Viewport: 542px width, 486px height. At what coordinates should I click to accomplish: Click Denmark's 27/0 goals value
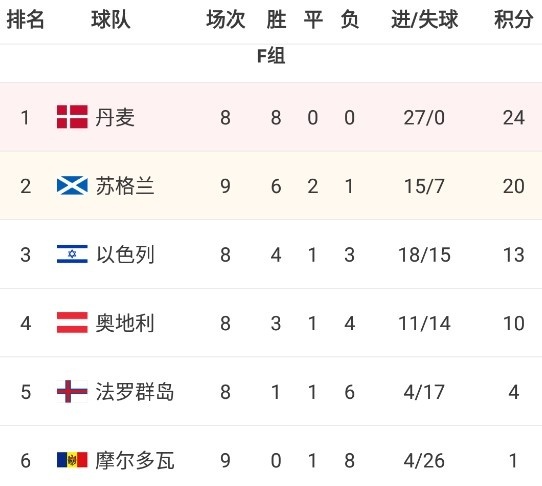click(x=424, y=118)
